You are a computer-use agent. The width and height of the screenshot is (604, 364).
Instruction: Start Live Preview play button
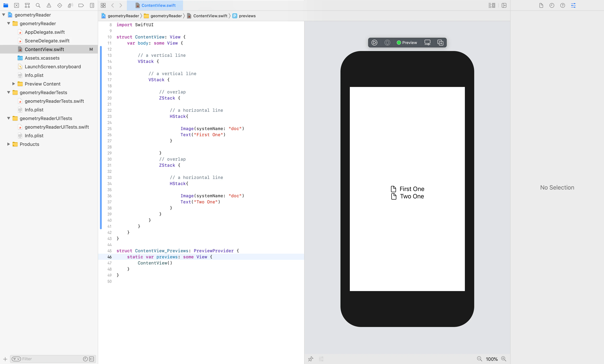374,43
